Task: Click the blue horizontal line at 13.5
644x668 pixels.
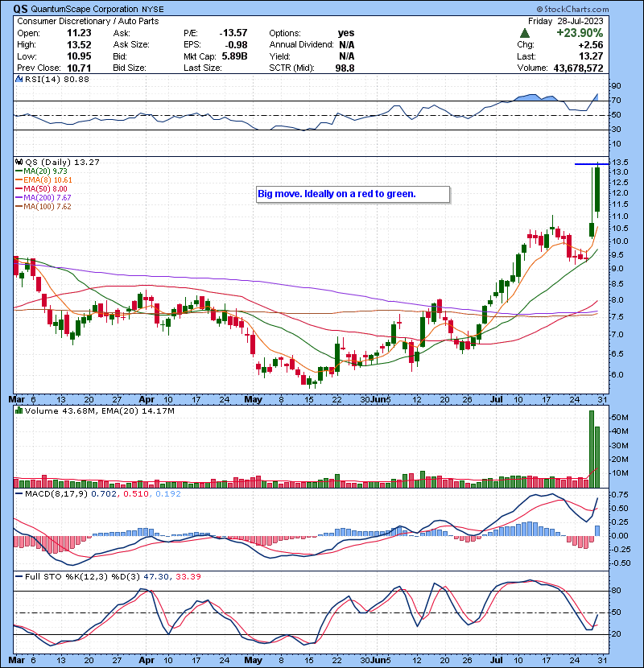Action: click(592, 163)
